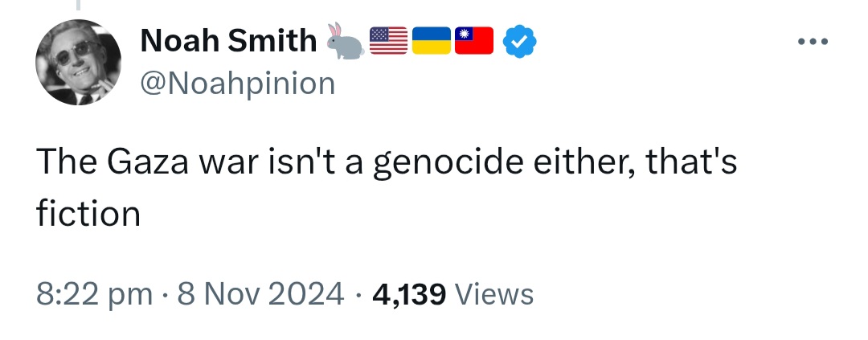Click the Ukraine flag emoji
The height and width of the screenshot is (340, 868).
[x=432, y=40]
